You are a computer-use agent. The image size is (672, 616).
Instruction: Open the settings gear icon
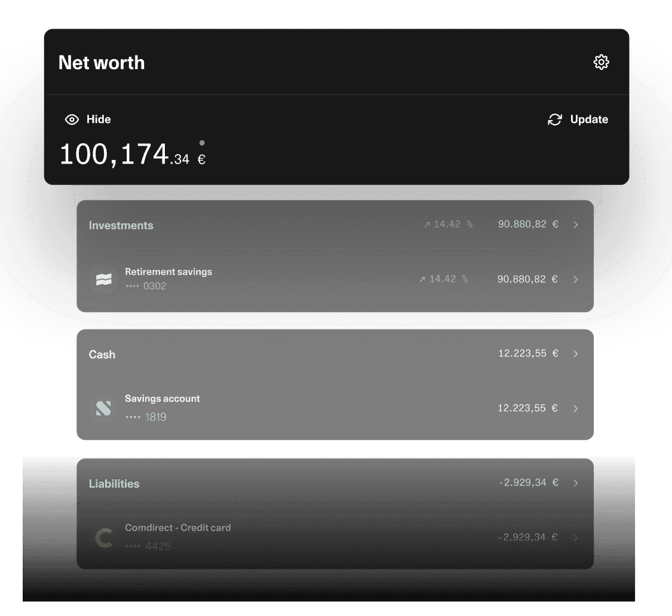tap(601, 62)
